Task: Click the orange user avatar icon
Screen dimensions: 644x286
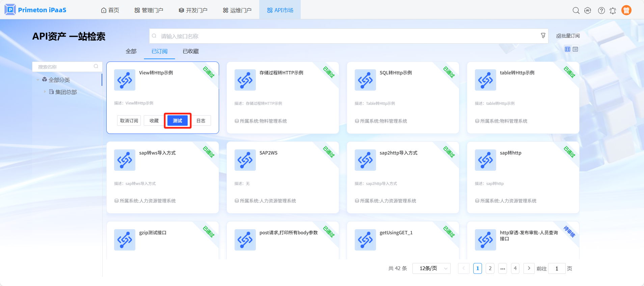Action: tap(626, 10)
